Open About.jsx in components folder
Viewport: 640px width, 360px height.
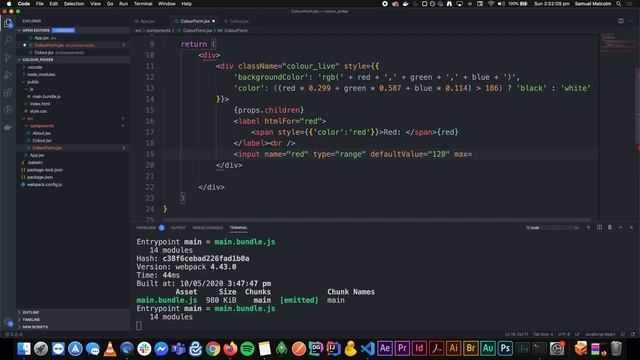point(41,133)
